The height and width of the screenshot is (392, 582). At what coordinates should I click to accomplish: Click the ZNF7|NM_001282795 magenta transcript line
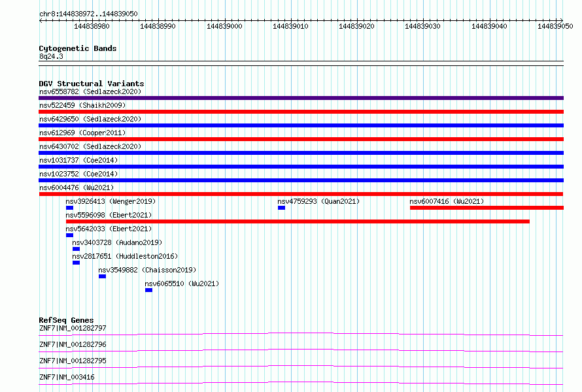point(301,367)
